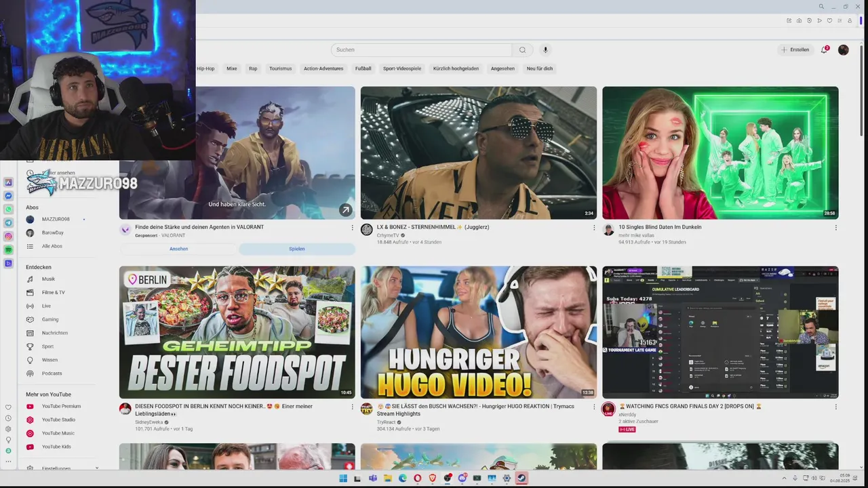
Task: Open options for 10 Singles video
Action: 835,228
